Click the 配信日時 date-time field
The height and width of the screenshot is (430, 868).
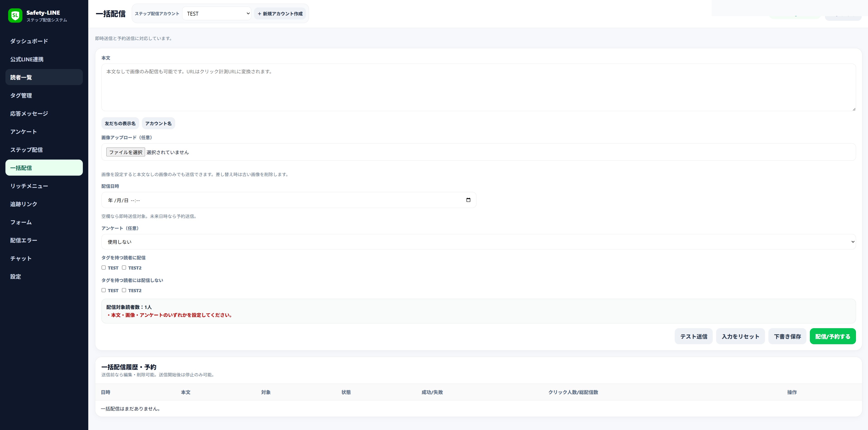[289, 200]
